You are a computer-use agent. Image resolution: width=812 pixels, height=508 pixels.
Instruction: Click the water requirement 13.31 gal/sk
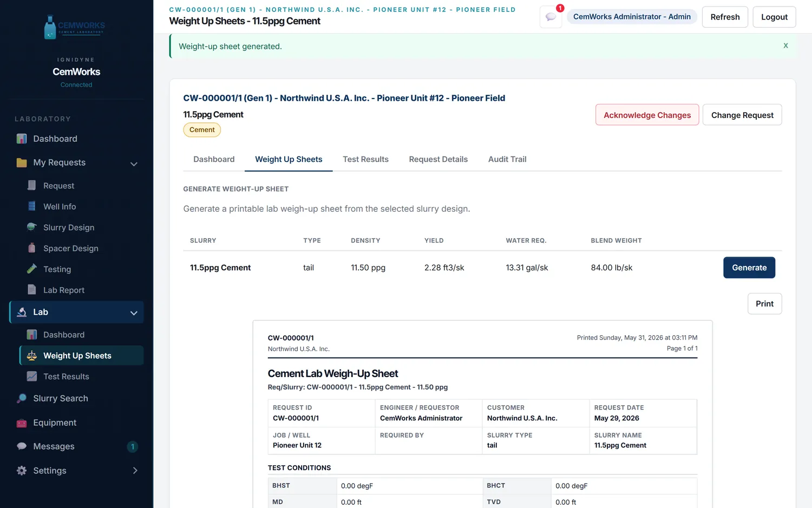(527, 268)
